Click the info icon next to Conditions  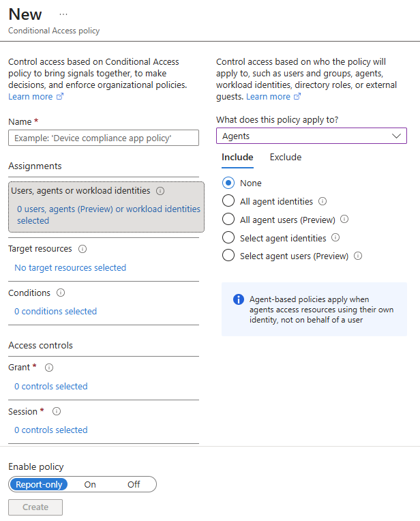point(61,293)
